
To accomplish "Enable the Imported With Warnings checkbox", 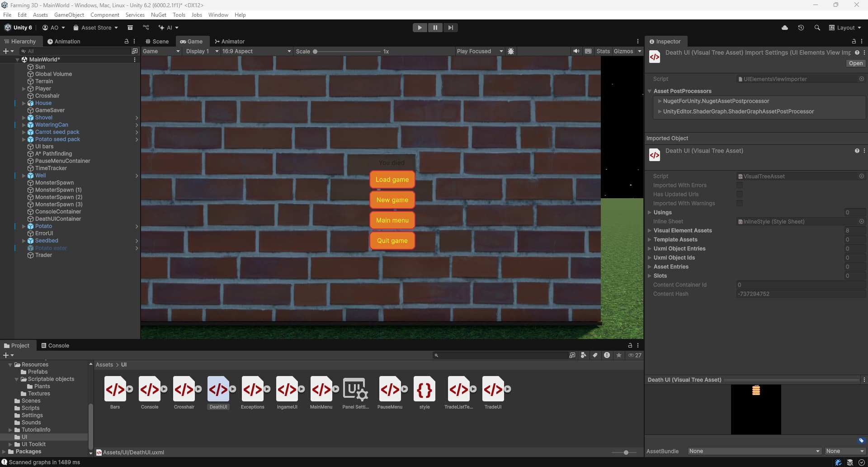I will pos(740,203).
